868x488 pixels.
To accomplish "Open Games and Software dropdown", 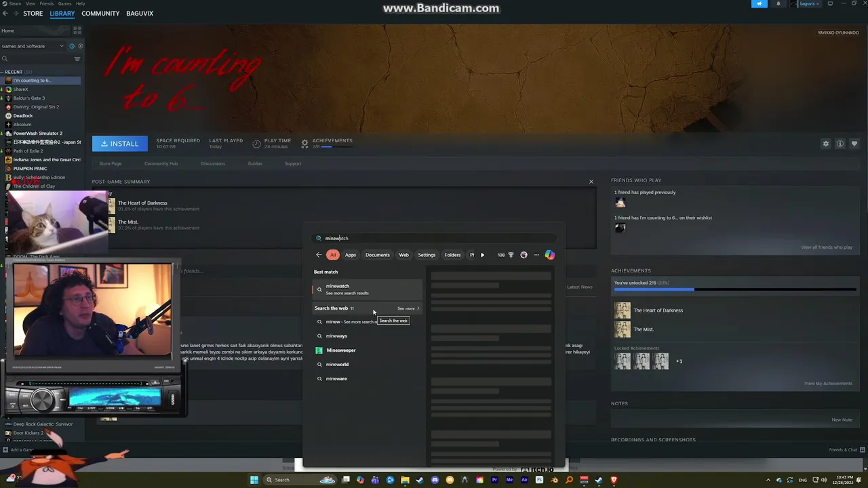I will tap(33, 46).
